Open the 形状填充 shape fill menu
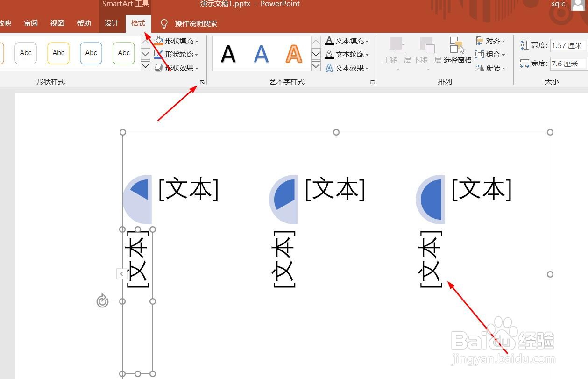 [x=177, y=41]
